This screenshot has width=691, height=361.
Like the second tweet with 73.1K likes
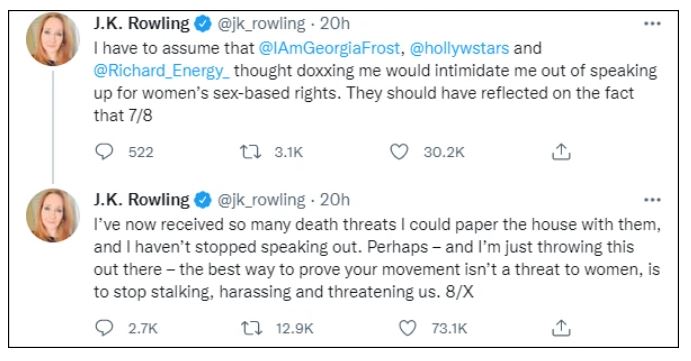click(x=407, y=328)
